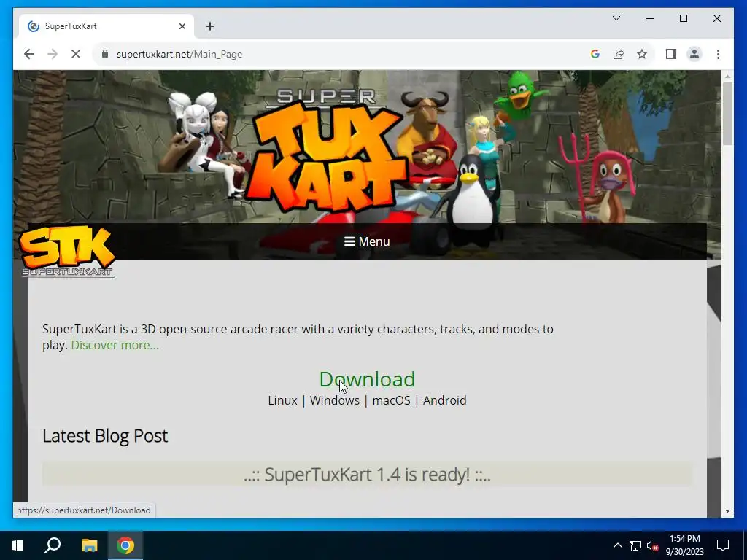Share this page via the share icon

point(619,54)
